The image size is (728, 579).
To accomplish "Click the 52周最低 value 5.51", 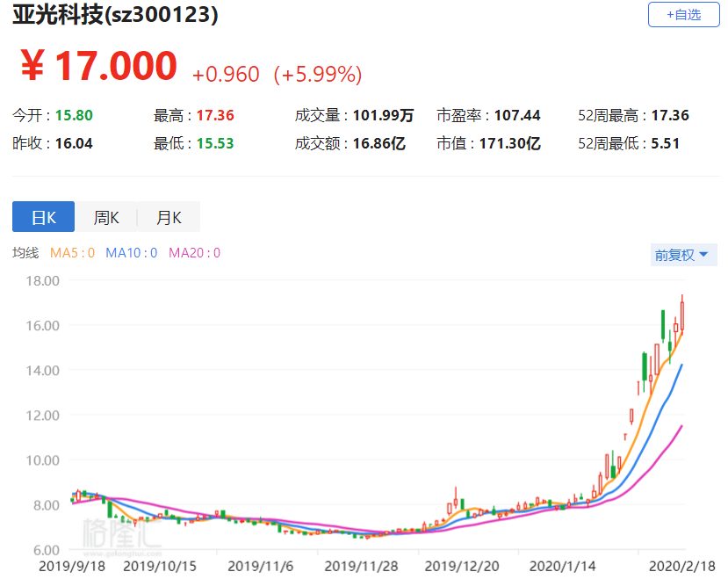I will coord(665,143).
